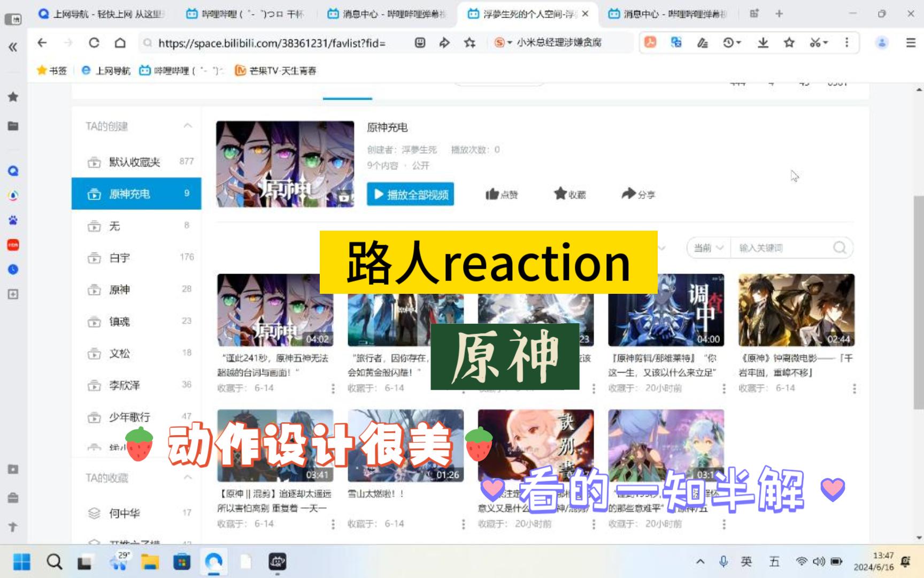Open the browser three-dot more menu
Image resolution: width=924 pixels, height=578 pixels.
coord(846,42)
